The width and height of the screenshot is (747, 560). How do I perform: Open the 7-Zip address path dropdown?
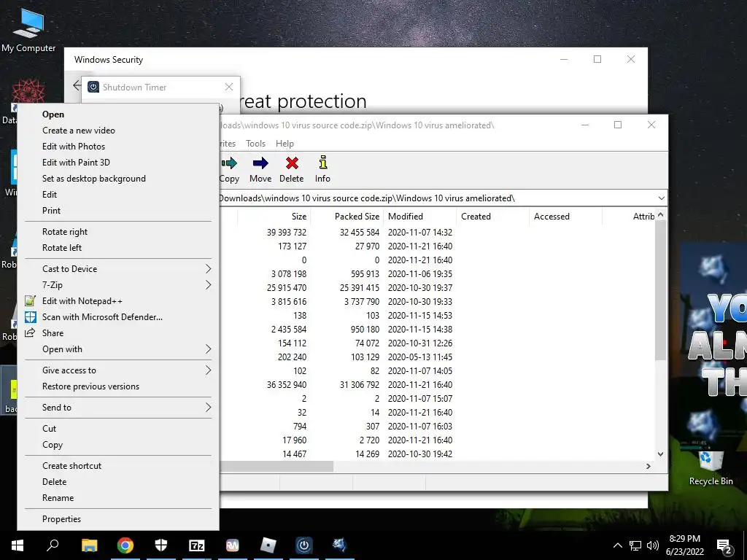(661, 198)
